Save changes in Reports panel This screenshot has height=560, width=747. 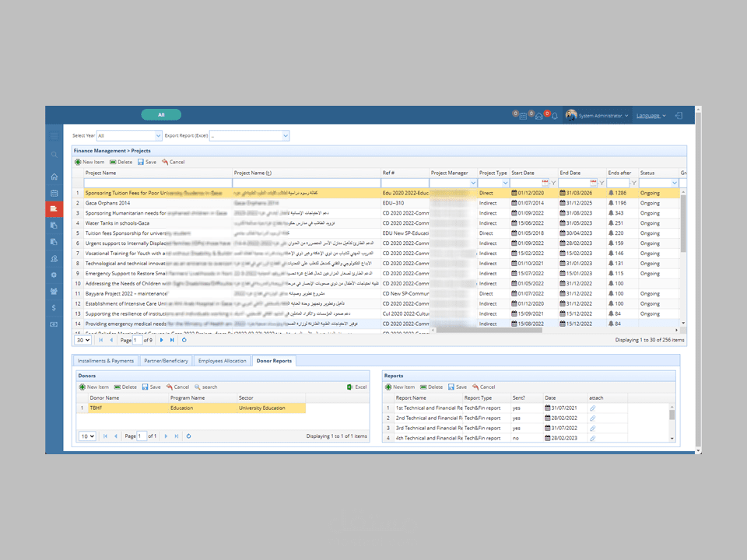click(x=458, y=387)
